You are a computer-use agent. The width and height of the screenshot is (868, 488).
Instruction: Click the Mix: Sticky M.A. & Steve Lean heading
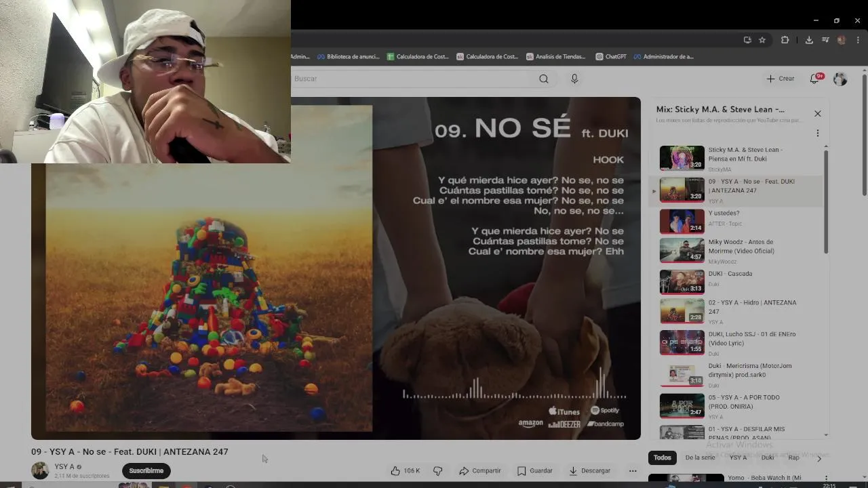click(x=720, y=109)
